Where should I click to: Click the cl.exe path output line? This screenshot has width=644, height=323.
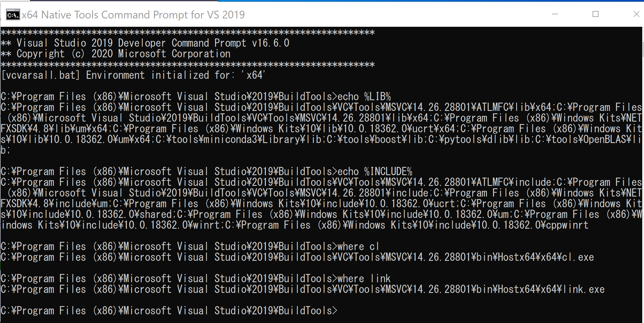tap(297, 257)
